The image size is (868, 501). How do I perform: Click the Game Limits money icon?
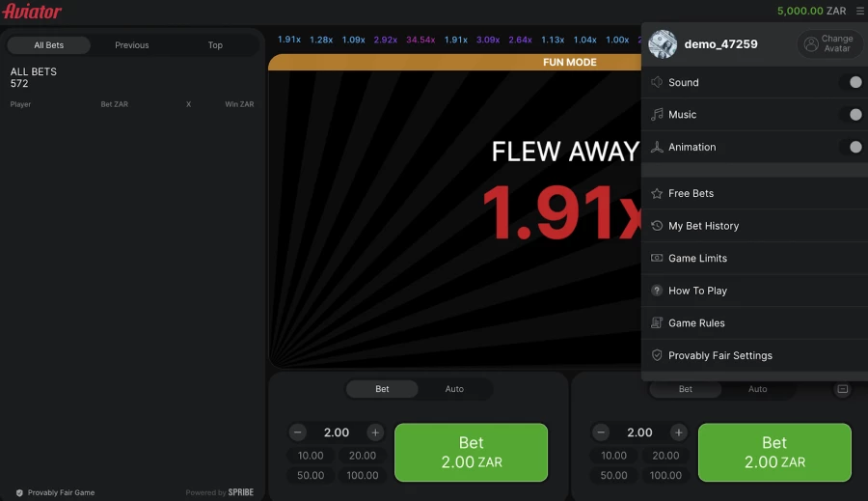click(657, 259)
